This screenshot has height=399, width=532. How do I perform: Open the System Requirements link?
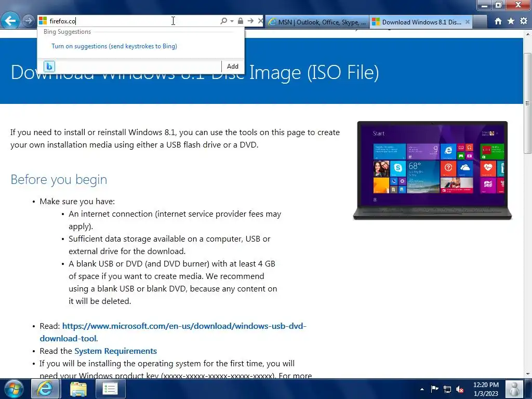click(x=115, y=351)
